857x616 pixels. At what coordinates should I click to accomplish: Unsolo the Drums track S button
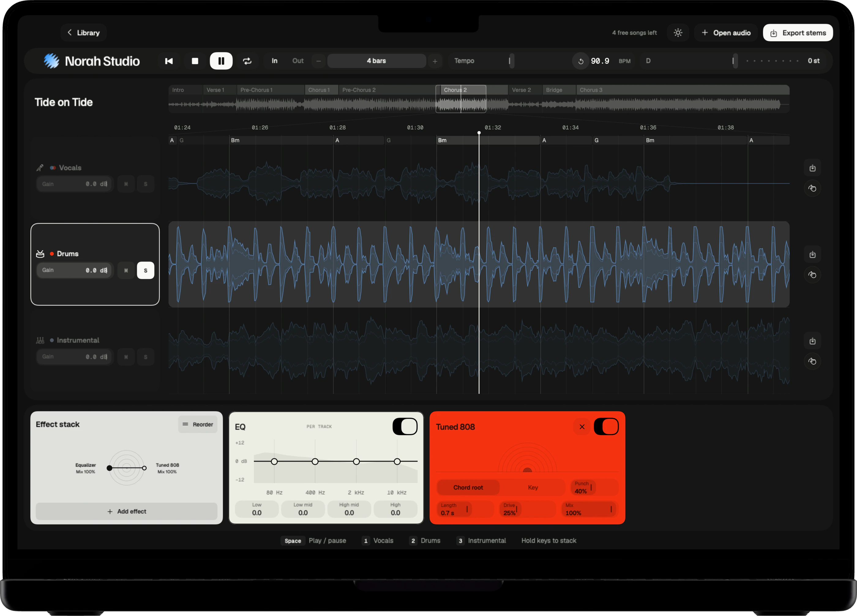point(145,271)
